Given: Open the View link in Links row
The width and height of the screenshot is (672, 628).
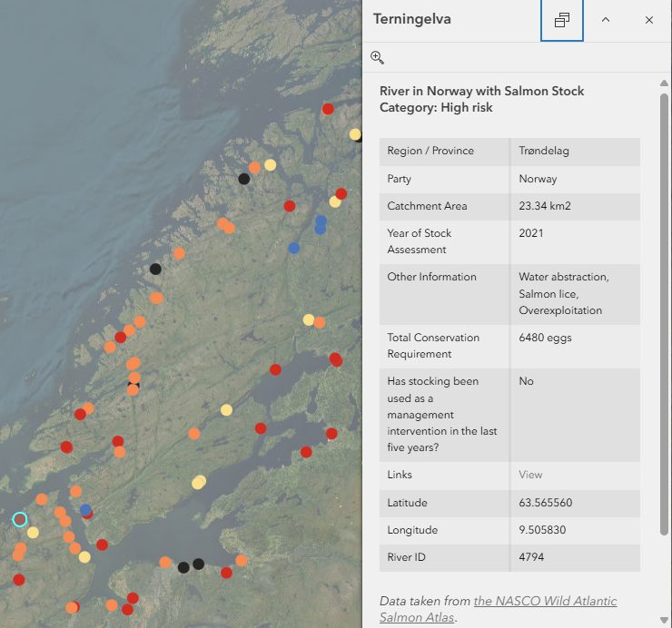Looking at the screenshot, I should (x=530, y=475).
